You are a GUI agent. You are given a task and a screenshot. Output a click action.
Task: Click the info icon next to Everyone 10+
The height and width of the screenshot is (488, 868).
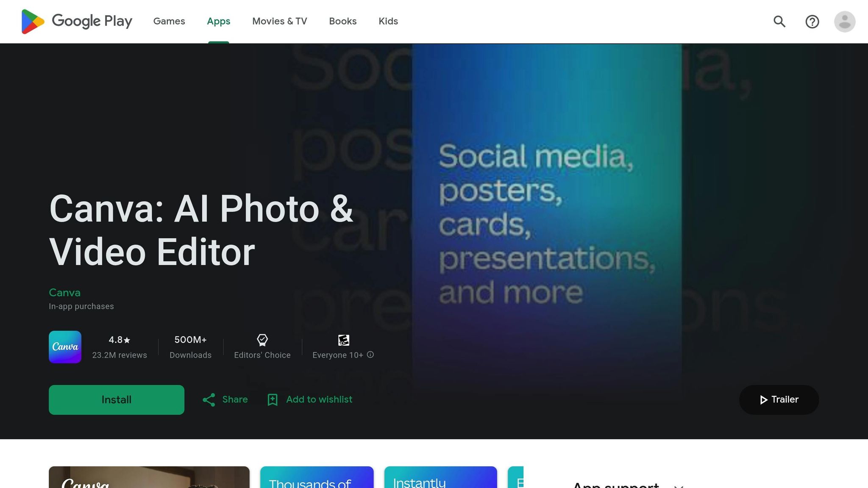tap(370, 355)
